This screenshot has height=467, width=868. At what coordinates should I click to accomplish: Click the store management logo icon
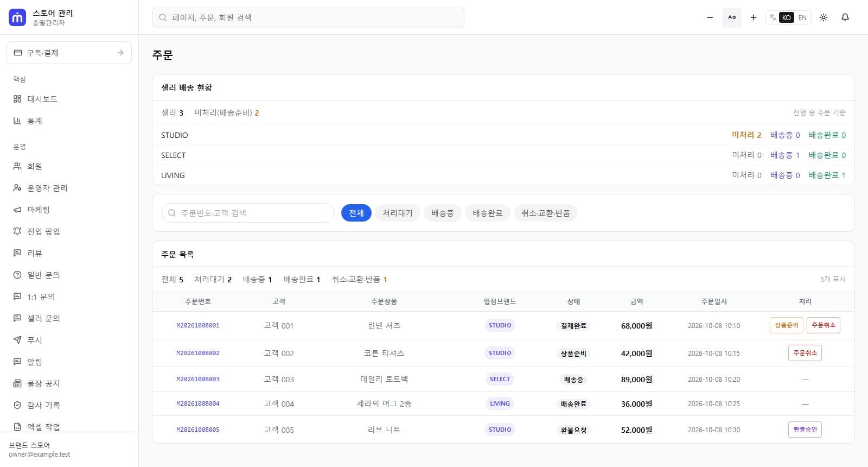click(17, 17)
